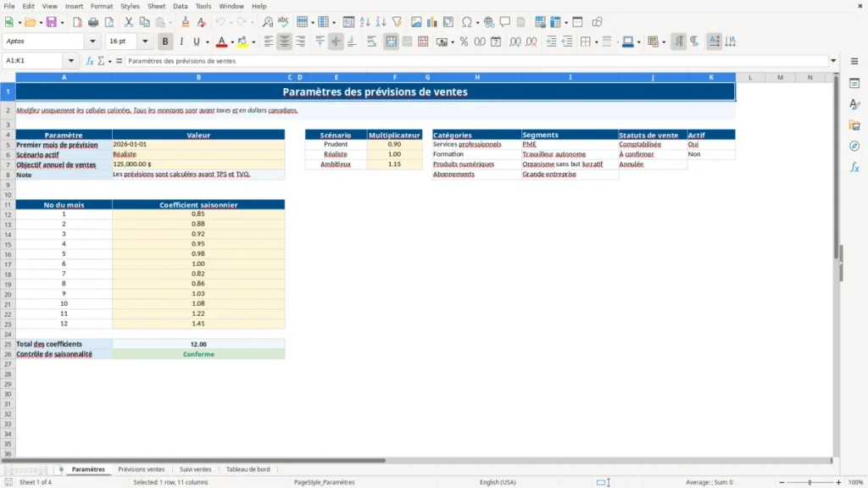Open the File menu

click(x=9, y=6)
